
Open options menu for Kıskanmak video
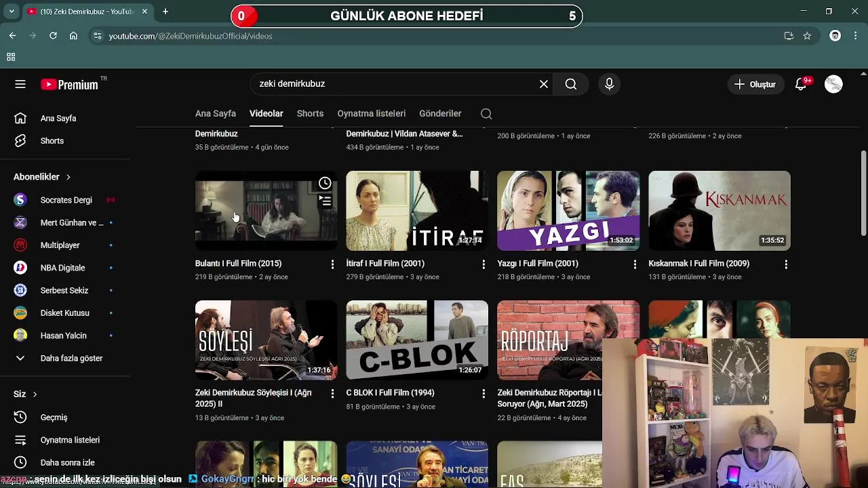(x=786, y=264)
